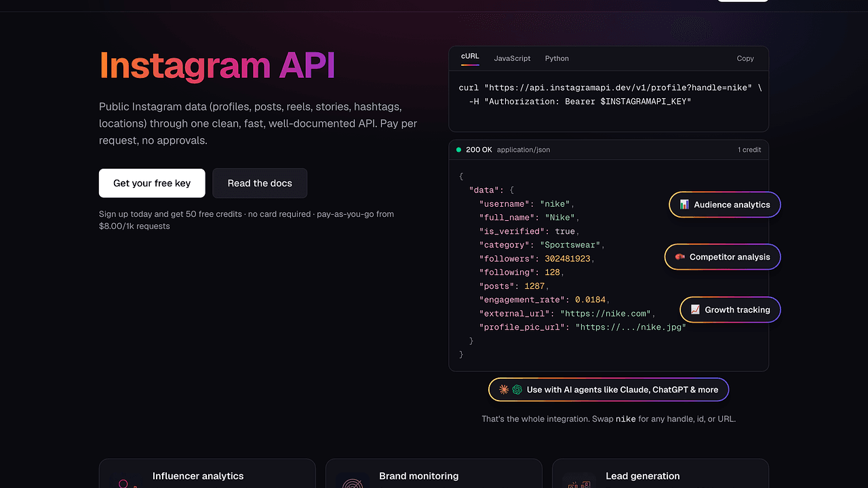Click the "username": "nike" line
This screenshot has width=868, height=488.
click(527, 204)
